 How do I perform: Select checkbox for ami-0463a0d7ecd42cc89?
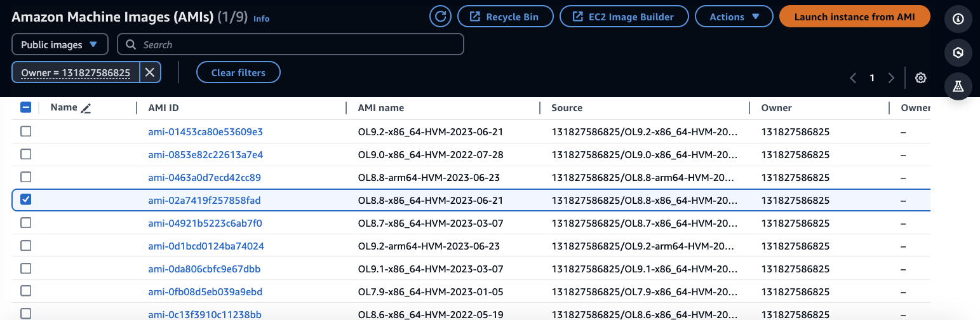26,177
